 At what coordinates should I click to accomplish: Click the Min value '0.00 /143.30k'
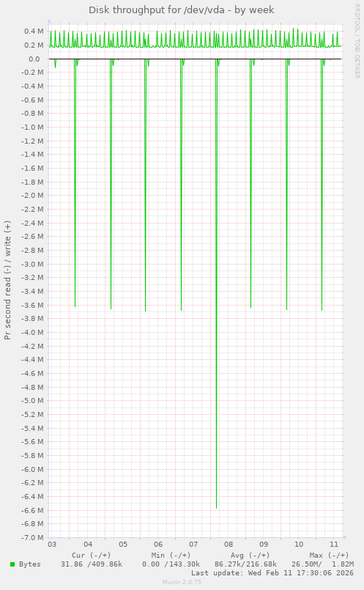pyautogui.click(x=171, y=564)
